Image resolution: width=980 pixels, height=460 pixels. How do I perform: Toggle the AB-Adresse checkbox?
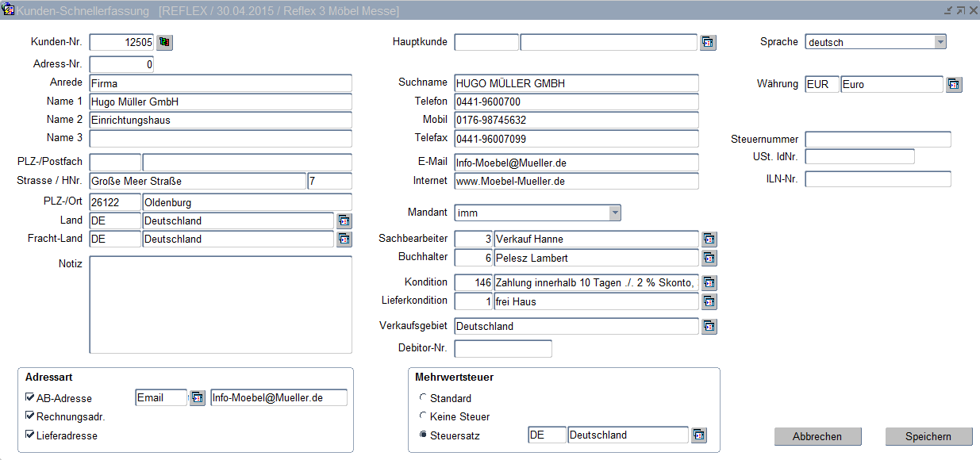30,397
